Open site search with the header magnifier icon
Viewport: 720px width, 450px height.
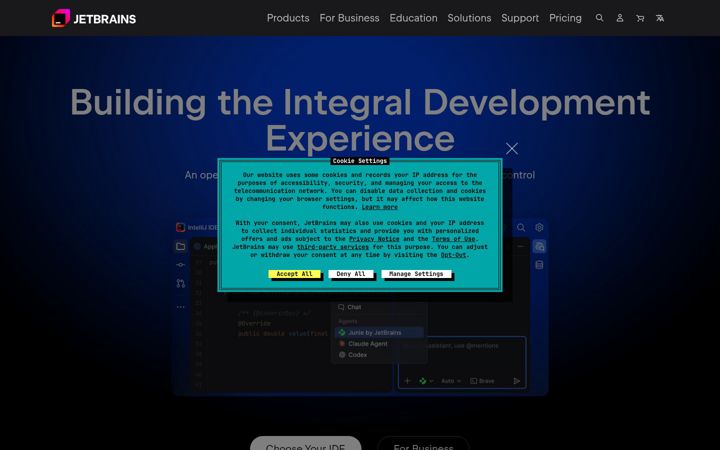(x=599, y=18)
